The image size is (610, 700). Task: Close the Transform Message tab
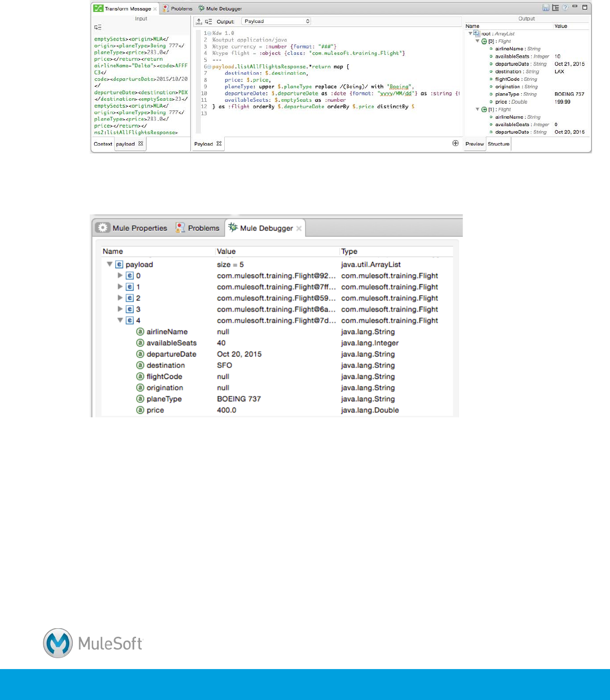coord(155,9)
